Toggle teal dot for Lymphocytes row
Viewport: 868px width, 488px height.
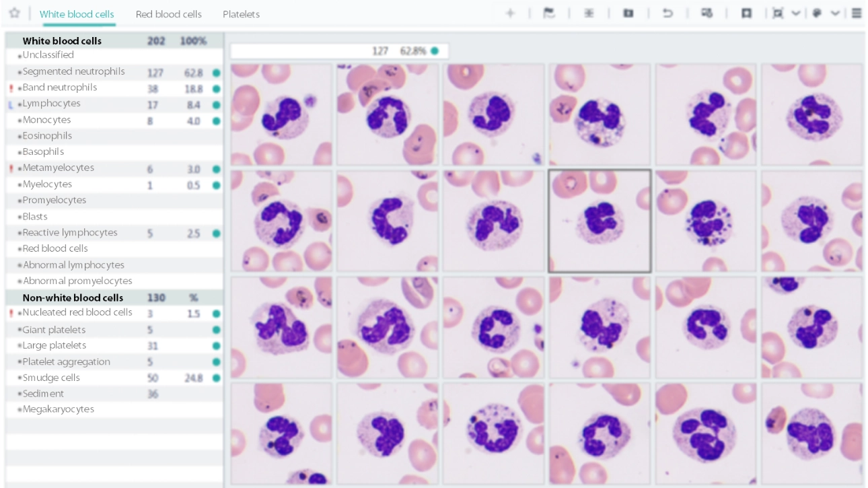(x=216, y=104)
